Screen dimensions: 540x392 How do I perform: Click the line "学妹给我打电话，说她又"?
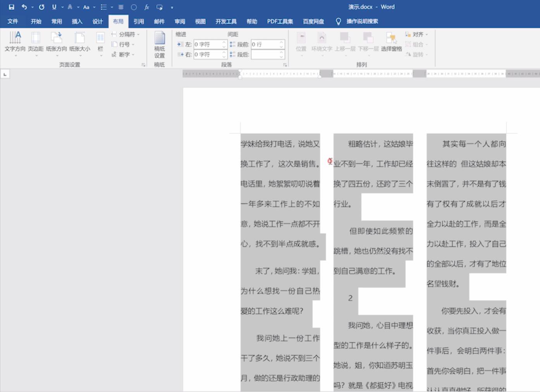tap(280, 144)
